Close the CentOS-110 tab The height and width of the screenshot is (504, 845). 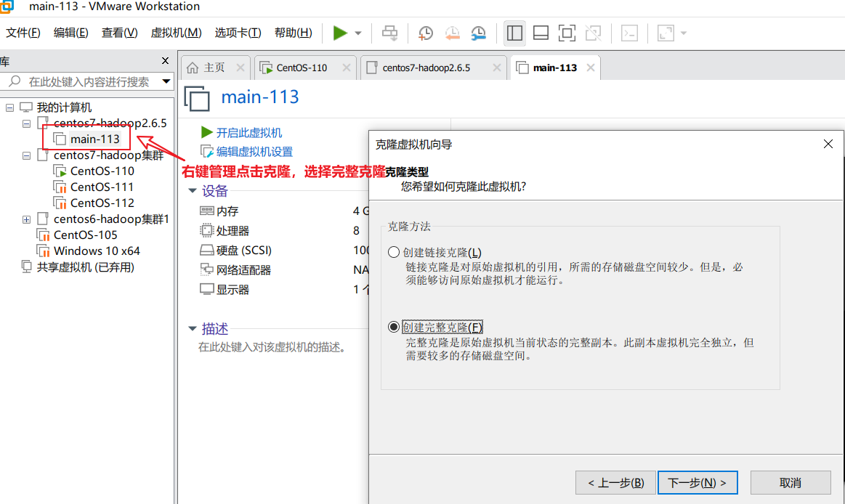(x=347, y=68)
